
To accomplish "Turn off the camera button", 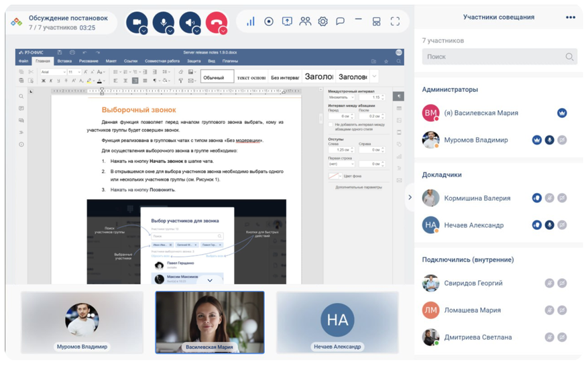I will click(136, 21).
